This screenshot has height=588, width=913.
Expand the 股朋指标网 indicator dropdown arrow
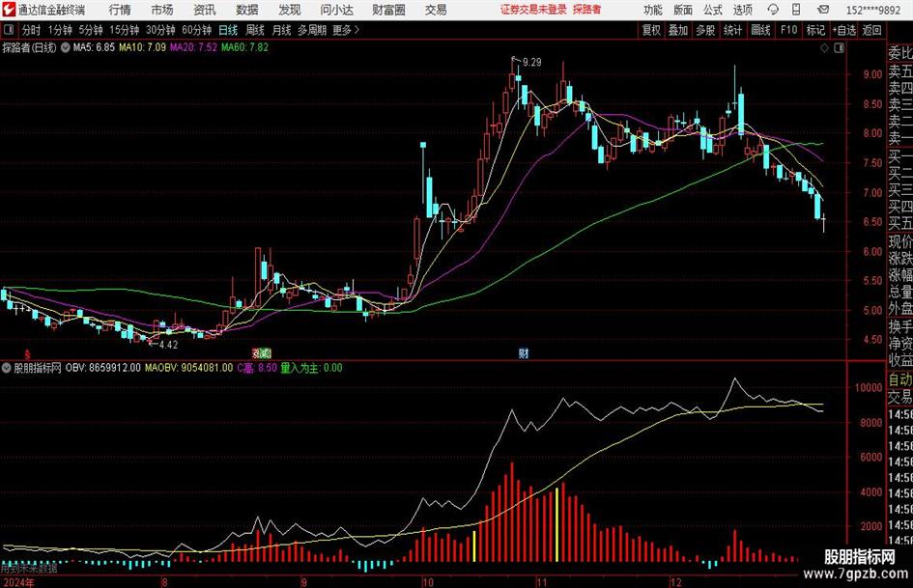click(x=7, y=368)
